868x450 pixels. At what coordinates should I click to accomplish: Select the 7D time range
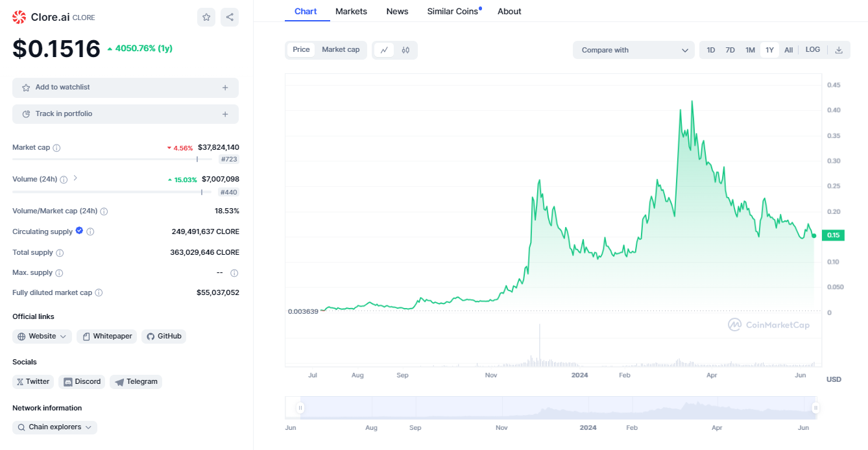point(730,50)
